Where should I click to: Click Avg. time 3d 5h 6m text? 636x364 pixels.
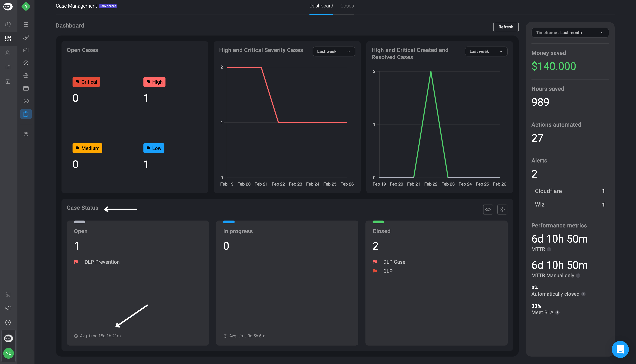click(x=247, y=336)
